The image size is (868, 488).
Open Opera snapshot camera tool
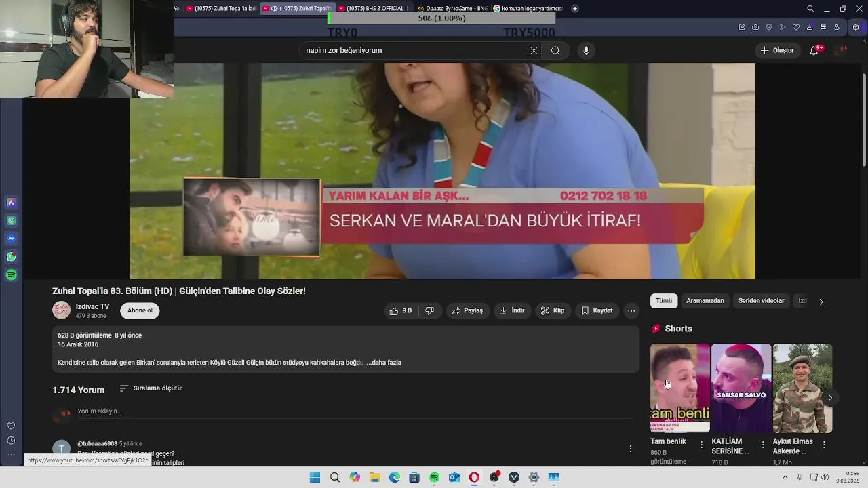point(755,27)
